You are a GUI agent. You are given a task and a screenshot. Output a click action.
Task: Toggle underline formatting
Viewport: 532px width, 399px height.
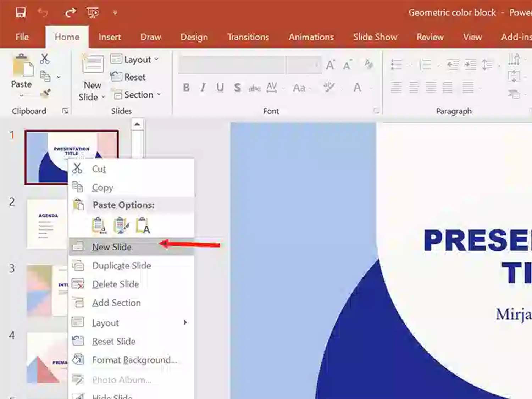[220, 88]
